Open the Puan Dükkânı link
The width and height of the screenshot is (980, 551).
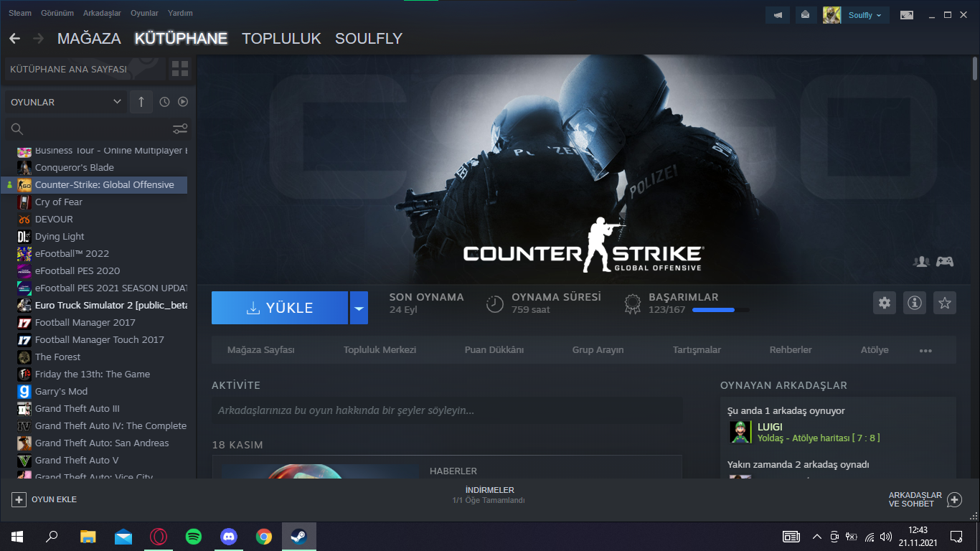click(494, 350)
